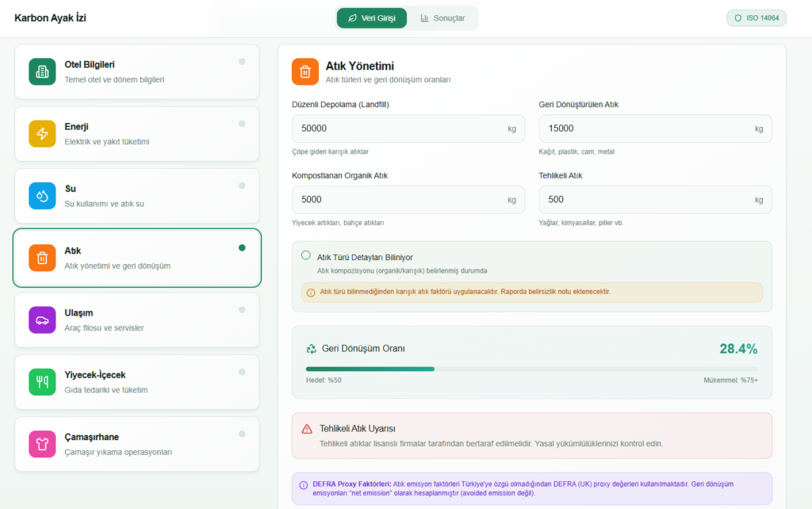Enable Atık Türü Detayları Biliniyor option
Viewport: 812px width, 509px height.
[x=306, y=255]
